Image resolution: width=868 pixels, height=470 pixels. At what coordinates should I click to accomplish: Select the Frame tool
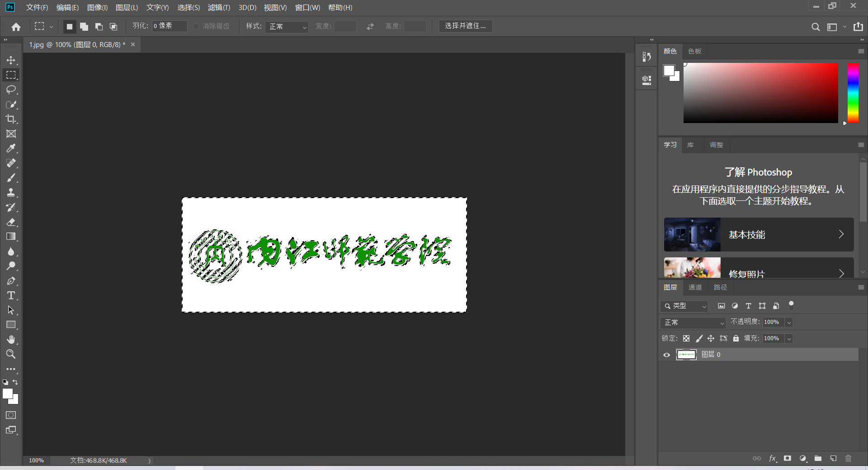[11, 134]
